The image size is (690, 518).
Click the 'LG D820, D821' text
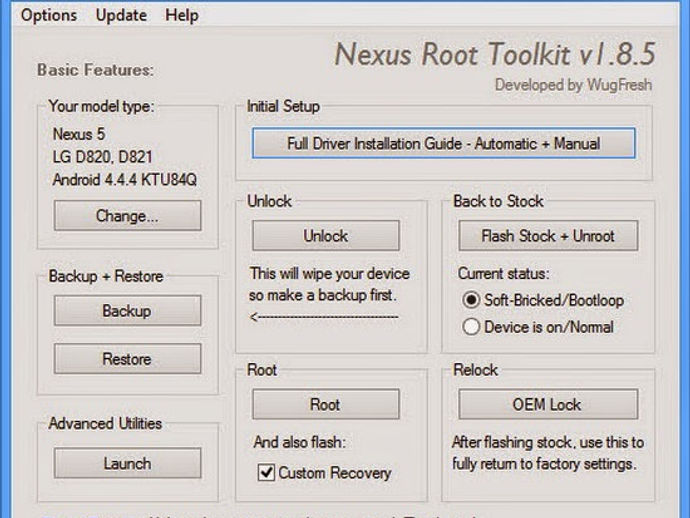pos(103,157)
